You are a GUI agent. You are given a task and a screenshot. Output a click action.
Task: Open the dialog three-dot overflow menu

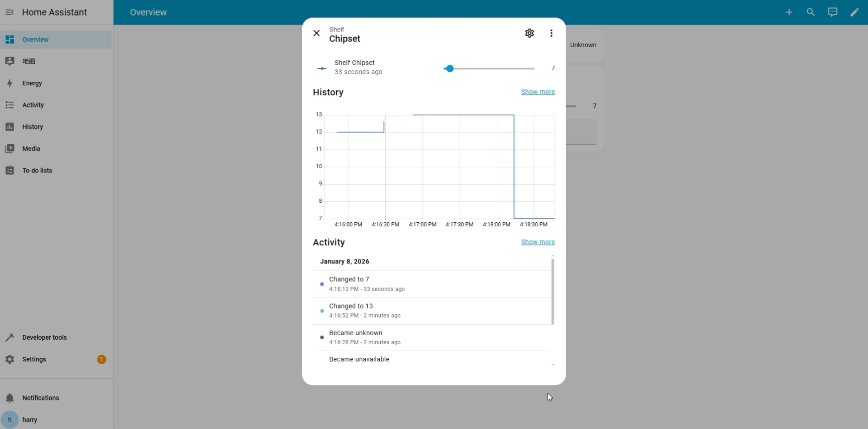[552, 33]
